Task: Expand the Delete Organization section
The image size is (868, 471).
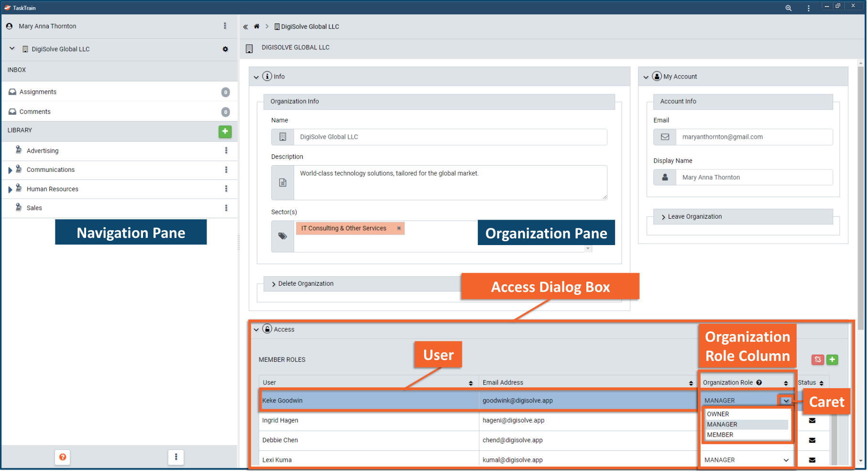Action: point(274,284)
